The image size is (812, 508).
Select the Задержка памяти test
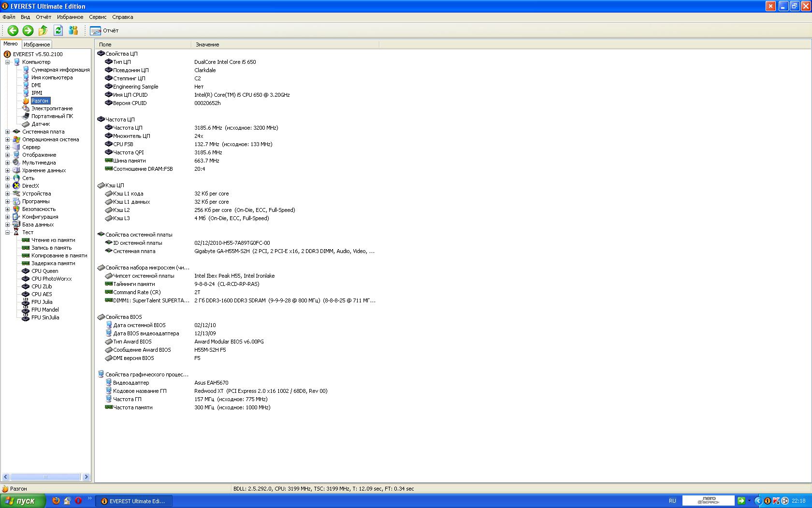(x=53, y=263)
